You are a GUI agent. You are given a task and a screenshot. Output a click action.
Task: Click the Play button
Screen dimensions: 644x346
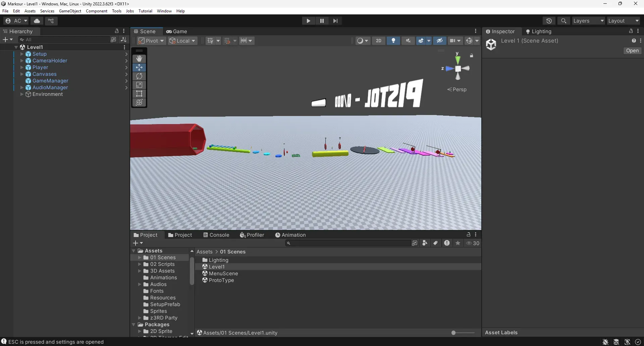(308, 21)
